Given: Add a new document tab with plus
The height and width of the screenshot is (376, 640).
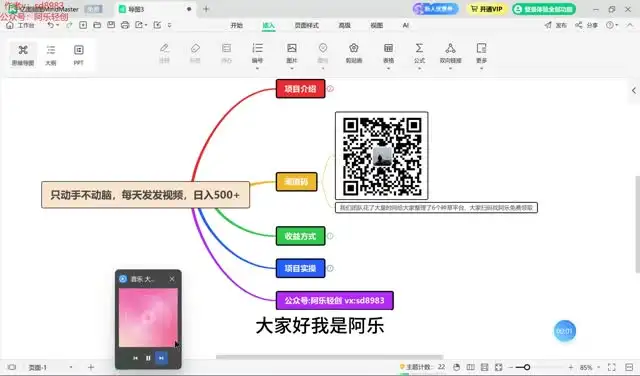Looking at the screenshot, I should 206,9.
